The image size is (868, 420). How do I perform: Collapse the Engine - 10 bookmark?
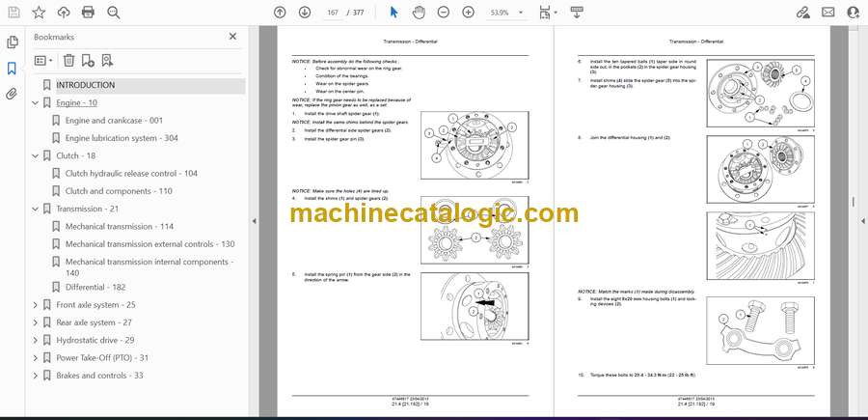pyautogui.click(x=36, y=103)
